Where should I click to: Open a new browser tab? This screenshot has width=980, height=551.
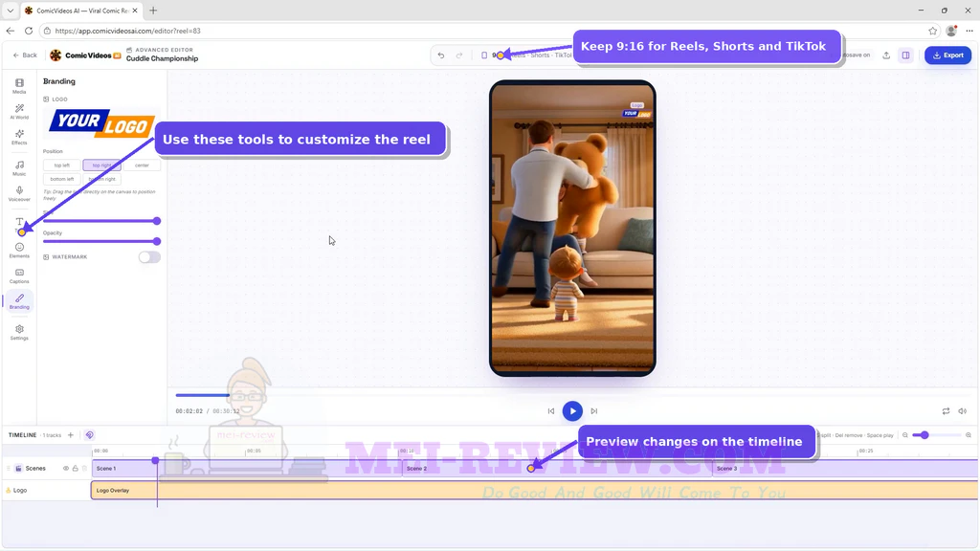click(153, 11)
